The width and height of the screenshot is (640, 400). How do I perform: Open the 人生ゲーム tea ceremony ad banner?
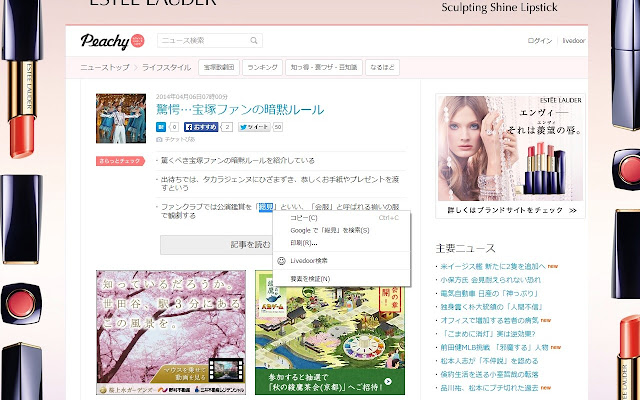330,332
